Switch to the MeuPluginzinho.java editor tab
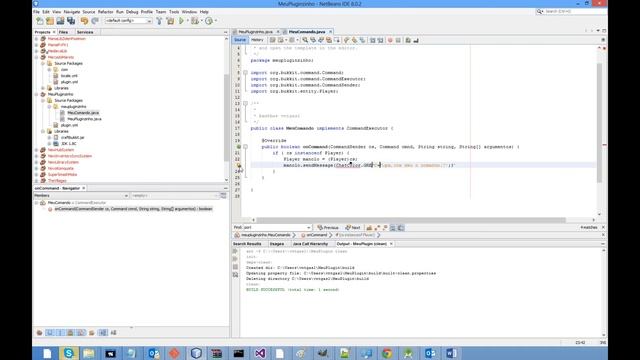The image size is (640, 360). pyautogui.click(x=256, y=32)
